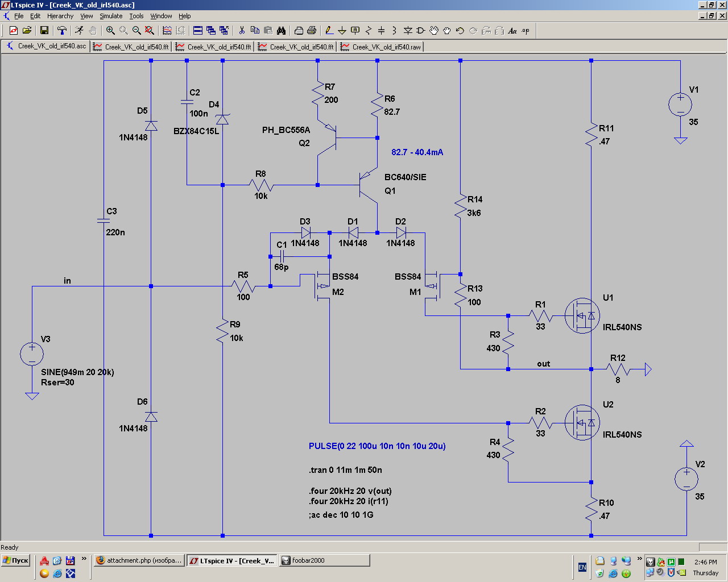Image resolution: width=728 pixels, height=582 pixels.
Task: Click the Zoom Full Extents icon
Action: 150,31
